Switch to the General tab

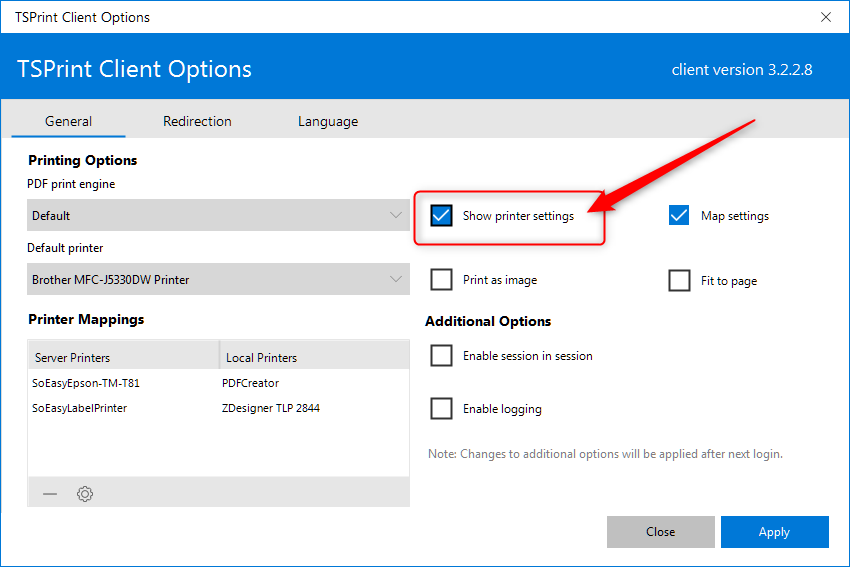pyautogui.click(x=68, y=121)
